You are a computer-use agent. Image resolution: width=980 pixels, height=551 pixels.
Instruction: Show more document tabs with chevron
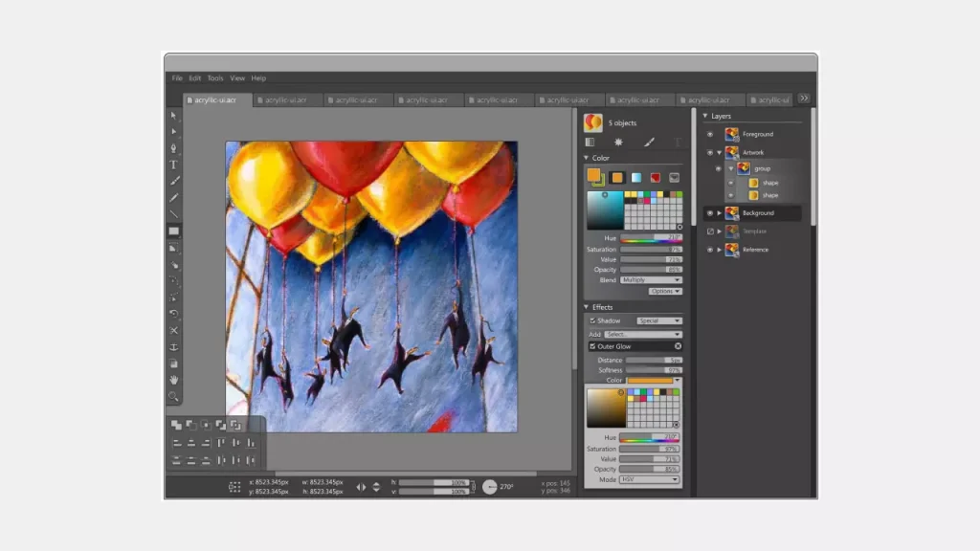click(x=804, y=99)
